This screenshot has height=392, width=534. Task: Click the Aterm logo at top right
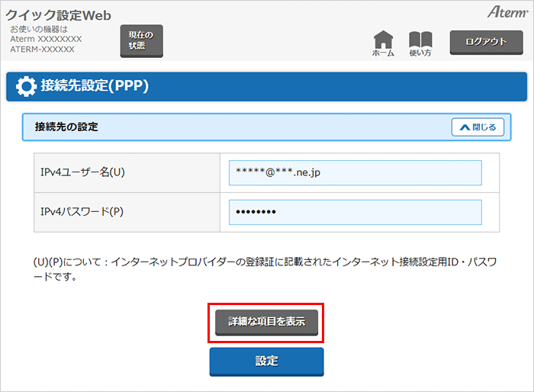[x=506, y=13]
